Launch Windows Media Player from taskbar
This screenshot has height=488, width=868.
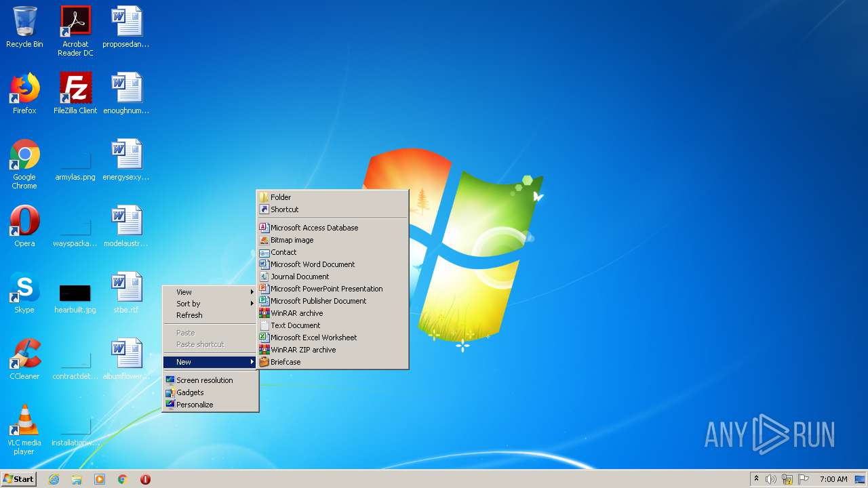100,479
